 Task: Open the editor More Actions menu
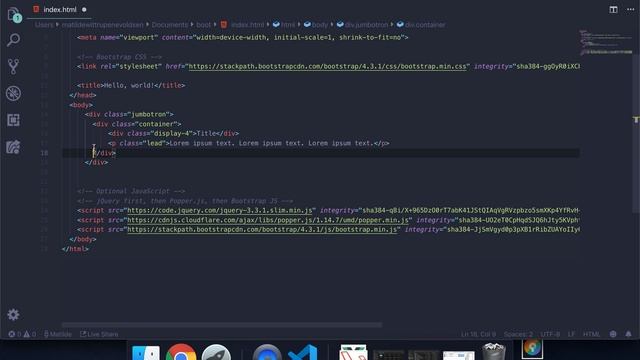point(630,9)
